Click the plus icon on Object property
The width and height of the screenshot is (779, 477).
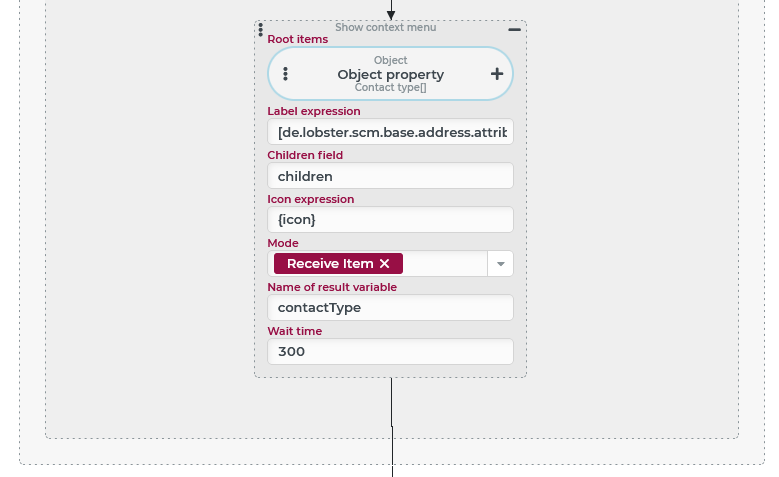(497, 74)
